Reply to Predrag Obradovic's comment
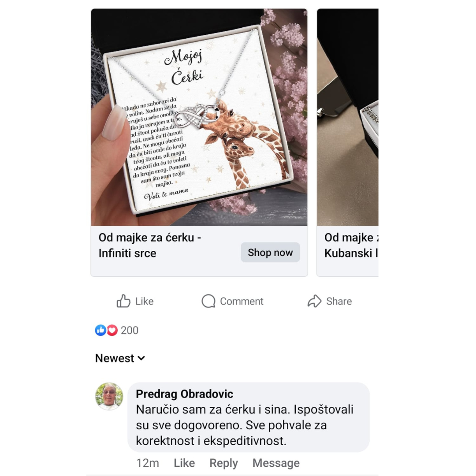The image size is (476, 476). click(x=224, y=463)
